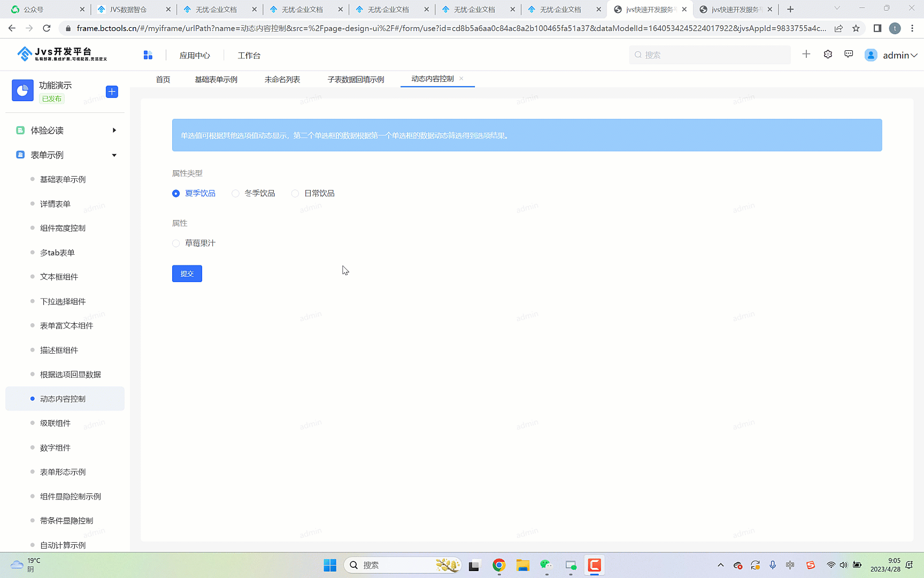
Task: Open the browser tab search dropdown
Action: 837,8
